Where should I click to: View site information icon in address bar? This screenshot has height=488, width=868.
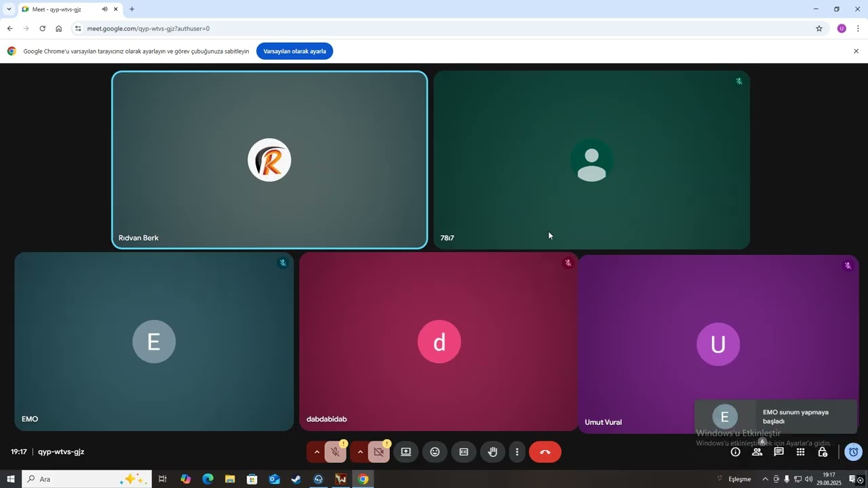click(78, 28)
